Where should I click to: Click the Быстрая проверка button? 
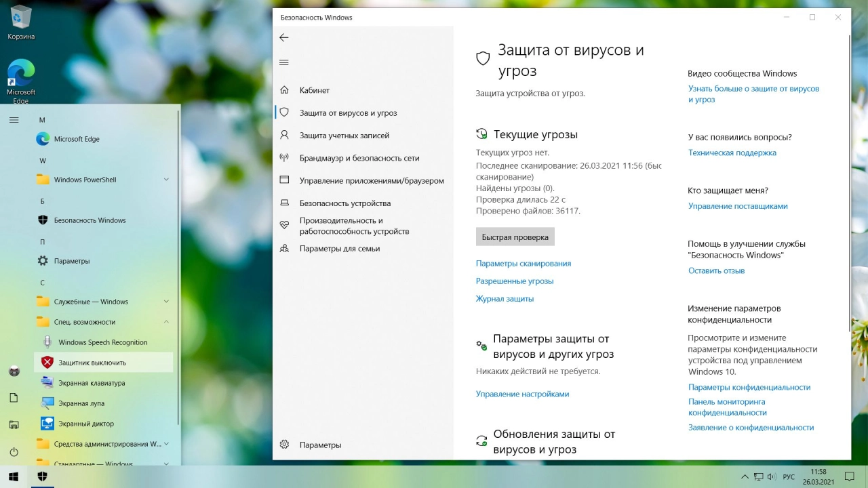click(515, 237)
